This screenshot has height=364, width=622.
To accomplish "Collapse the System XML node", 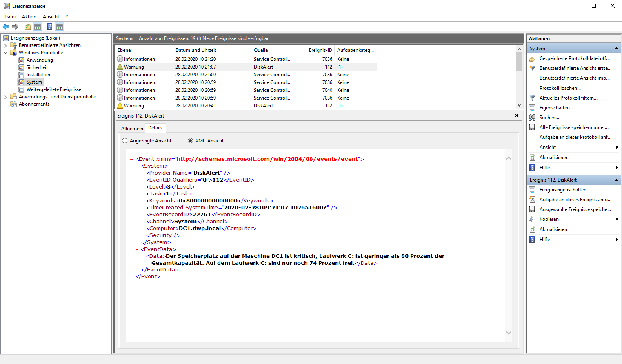I will (x=137, y=166).
